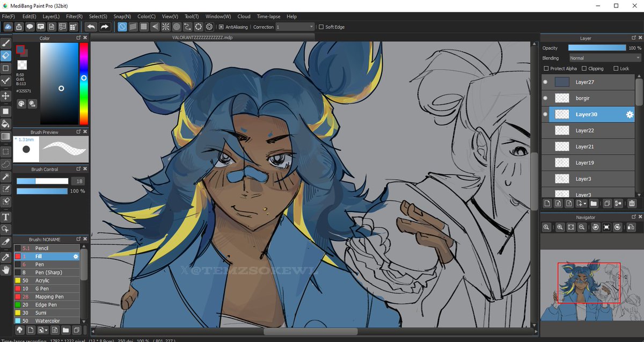Click the cloud save icon
This screenshot has width=644, height=342.
pyautogui.click(x=8, y=26)
